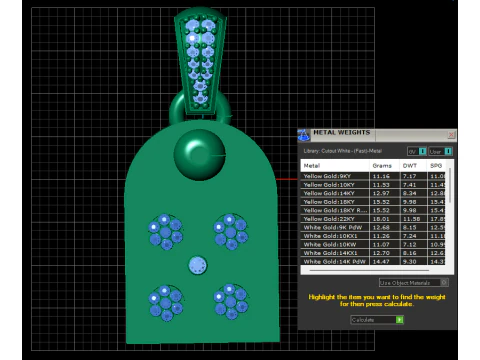Select the upper-left gem cluster
The height and width of the screenshot is (360, 480).
(166, 231)
